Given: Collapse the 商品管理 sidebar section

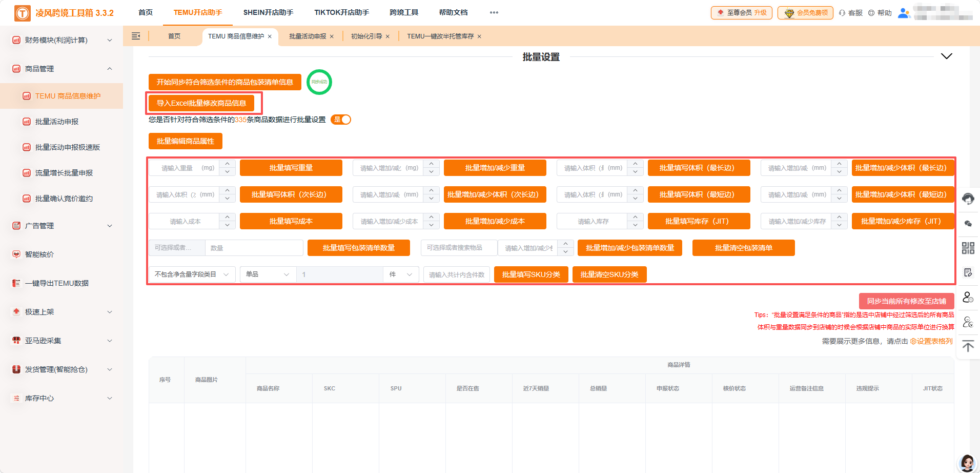Looking at the screenshot, I should coord(109,68).
